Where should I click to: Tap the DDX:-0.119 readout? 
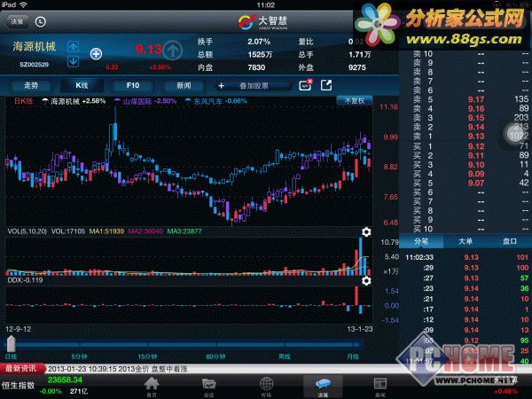(25, 280)
